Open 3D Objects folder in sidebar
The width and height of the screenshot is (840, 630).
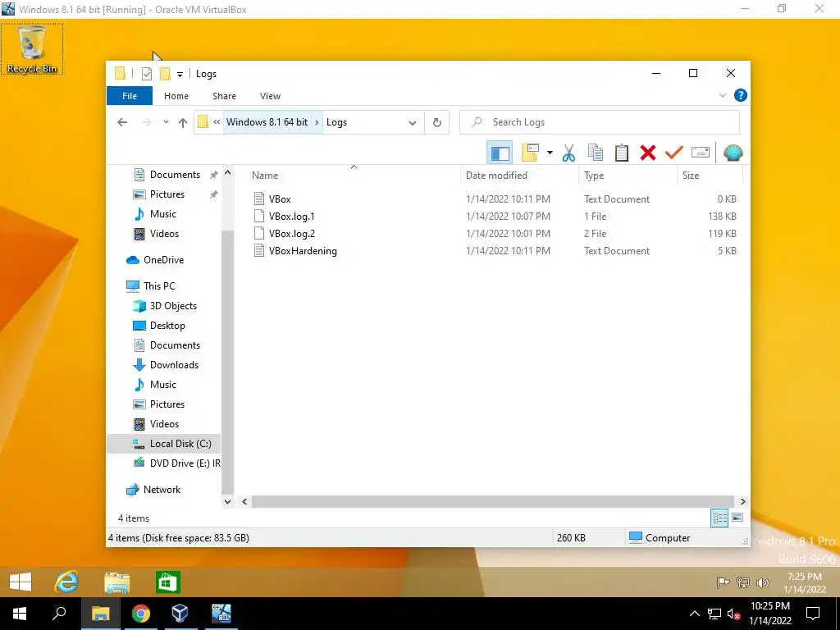173,306
